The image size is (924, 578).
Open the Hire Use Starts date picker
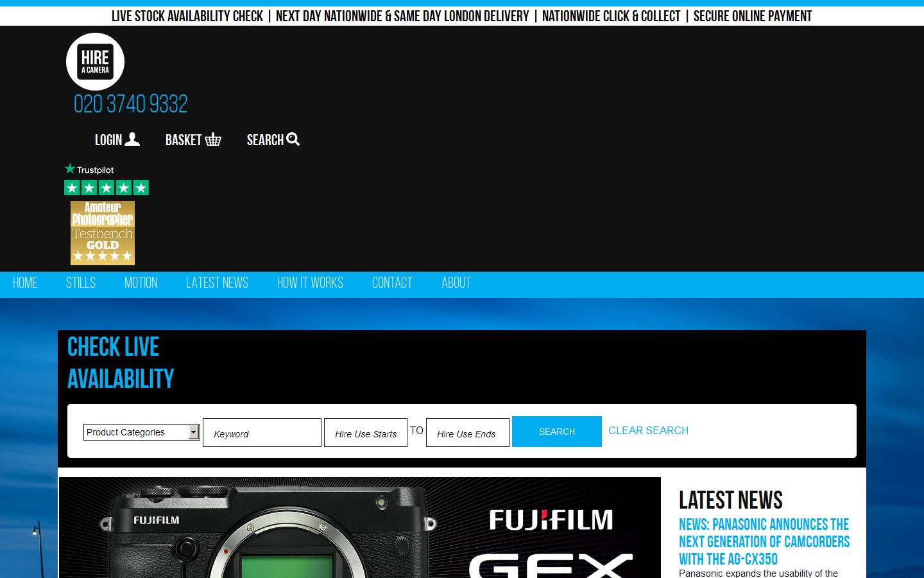[x=365, y=432]
